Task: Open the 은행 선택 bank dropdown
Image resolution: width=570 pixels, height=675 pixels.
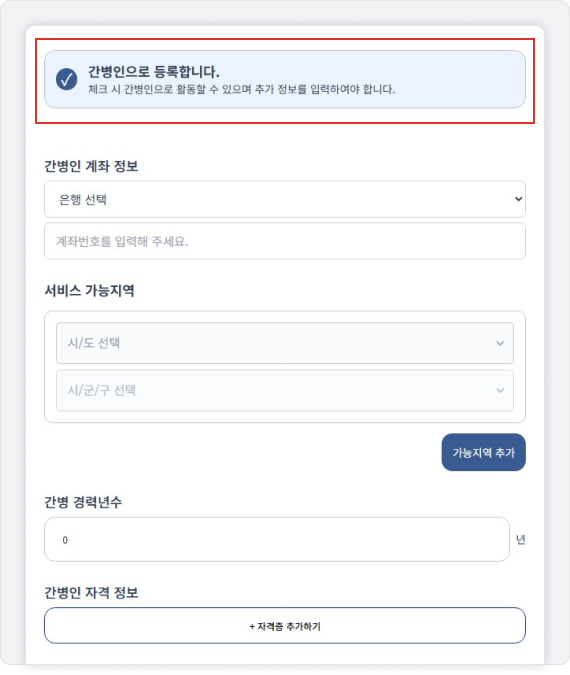Action: click(x=285, y=199)
